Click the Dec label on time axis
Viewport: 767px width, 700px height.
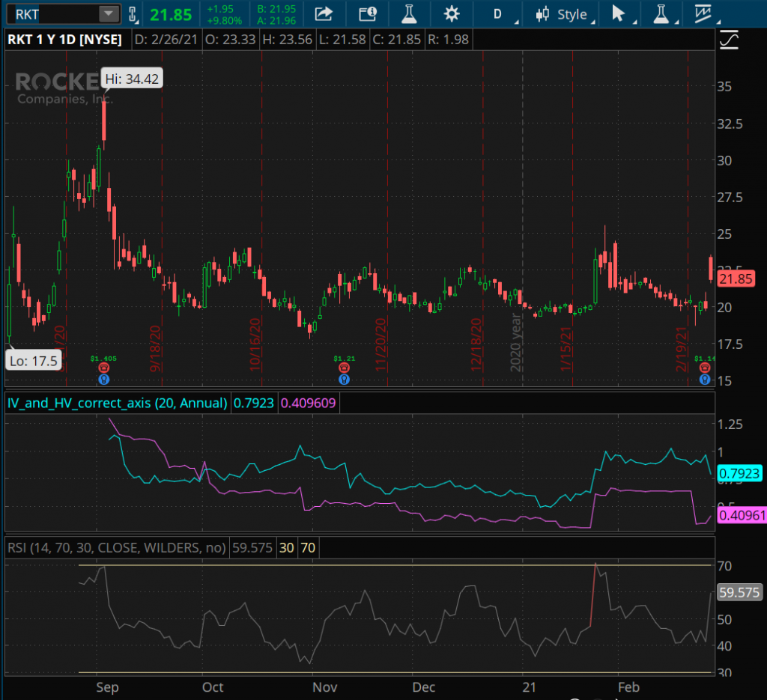click(424, 687)
